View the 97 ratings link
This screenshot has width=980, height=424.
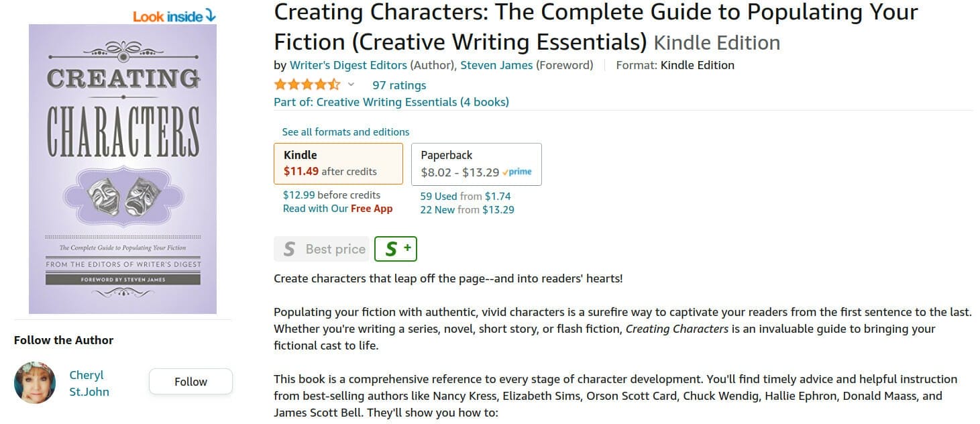(x=399, y=85)
